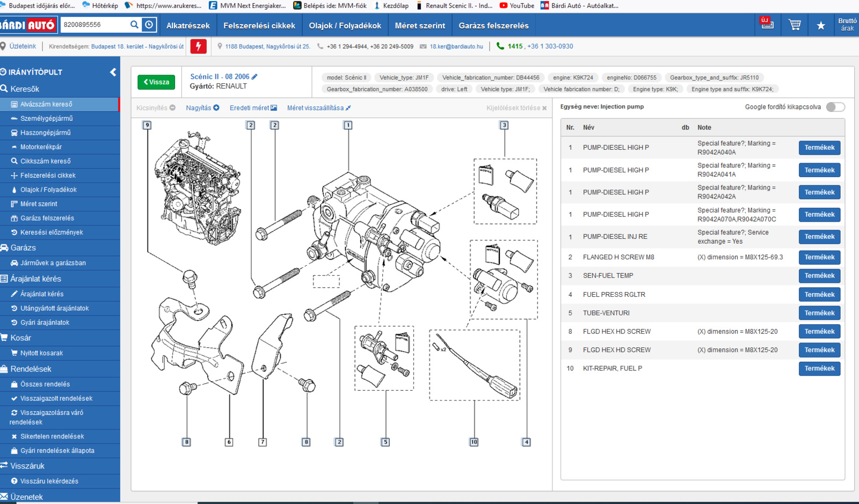
Task: Click Termékek for FLANGED H SCREW M8
Action: point(819,257)
